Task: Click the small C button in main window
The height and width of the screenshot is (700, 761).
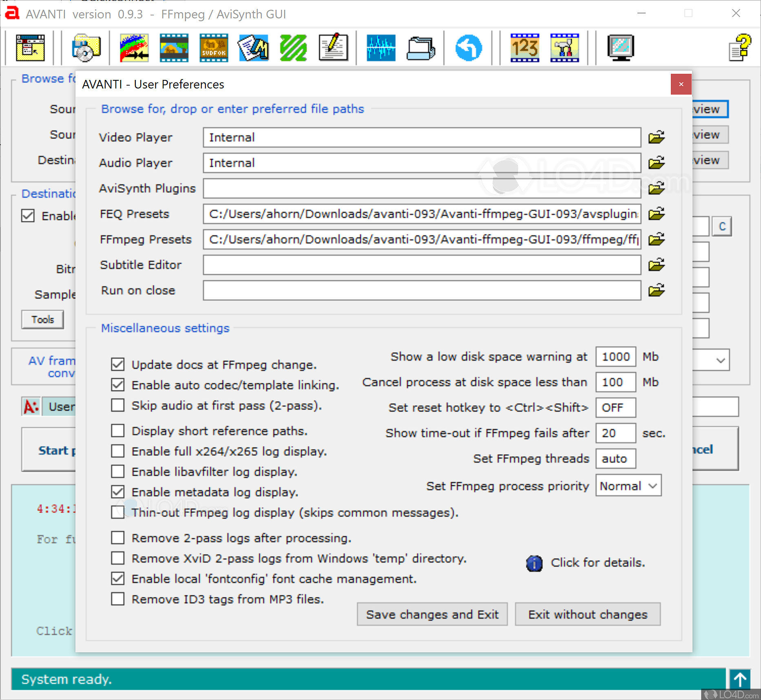Action: pos(722,227)
